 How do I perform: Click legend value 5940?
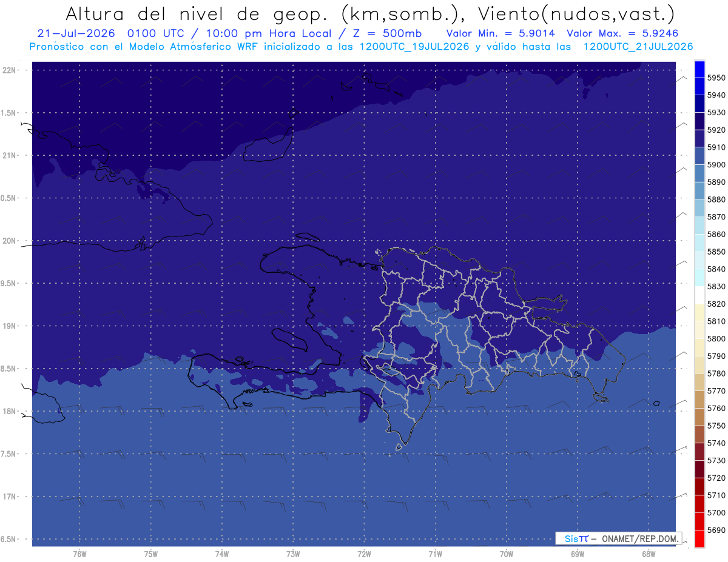tap(716, 95)
